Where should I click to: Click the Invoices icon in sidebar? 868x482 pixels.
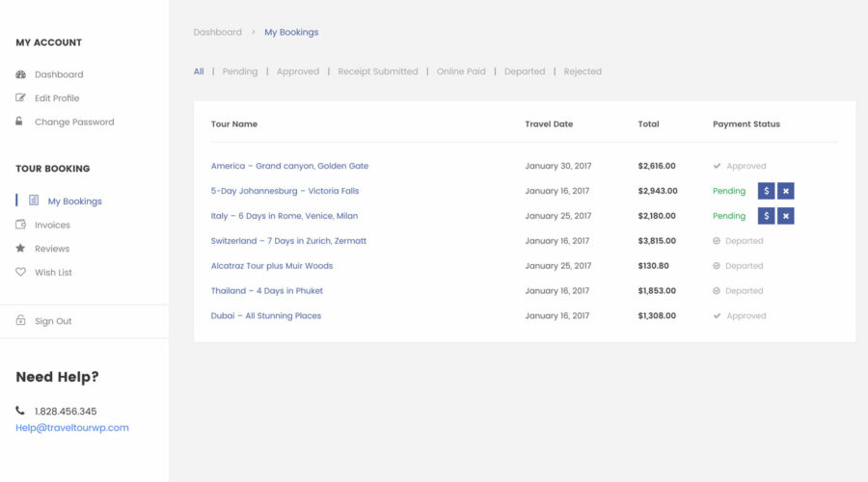21,225
